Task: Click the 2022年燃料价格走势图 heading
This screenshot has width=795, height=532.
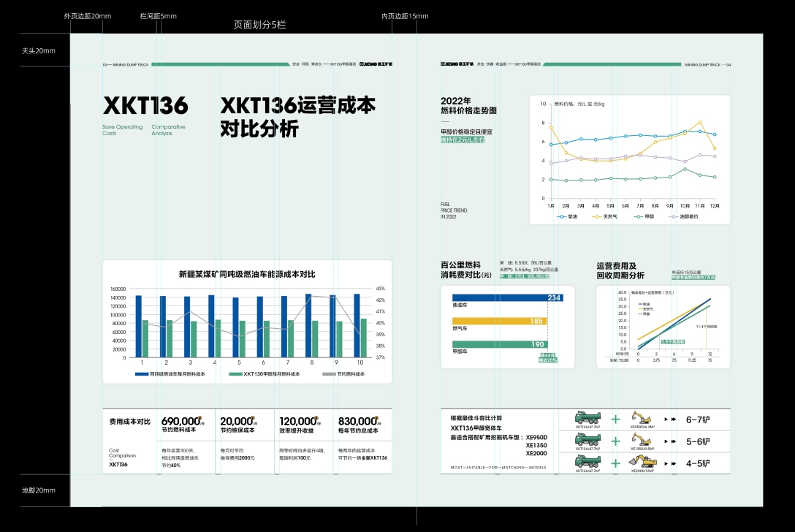Action: tap(468, 106)
